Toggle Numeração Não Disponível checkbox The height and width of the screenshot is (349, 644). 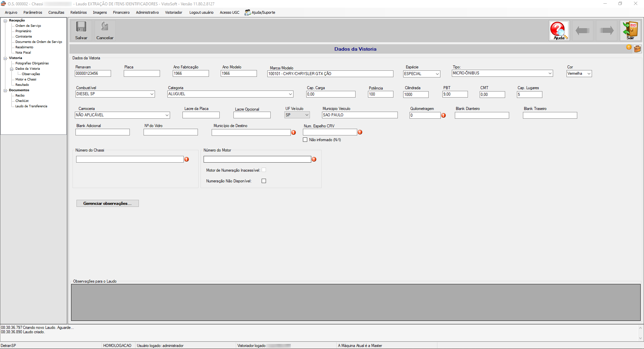point(264,181)
